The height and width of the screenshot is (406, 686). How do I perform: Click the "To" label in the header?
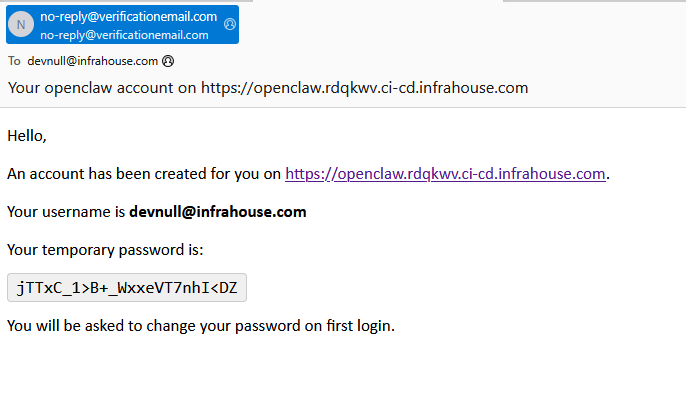coord(14,61)
